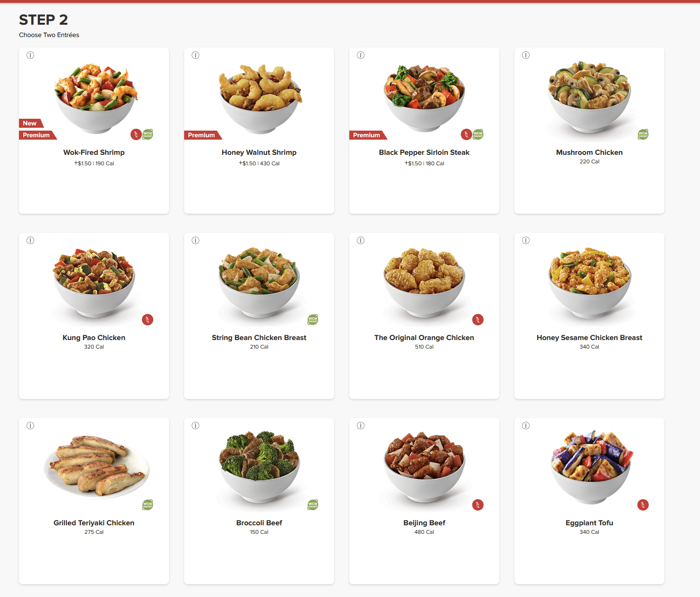Viewport: 700px width, 597px height.
Task: Open info icon for Black Pepper Sirloin Steak
Action: (x=361, y=55)
